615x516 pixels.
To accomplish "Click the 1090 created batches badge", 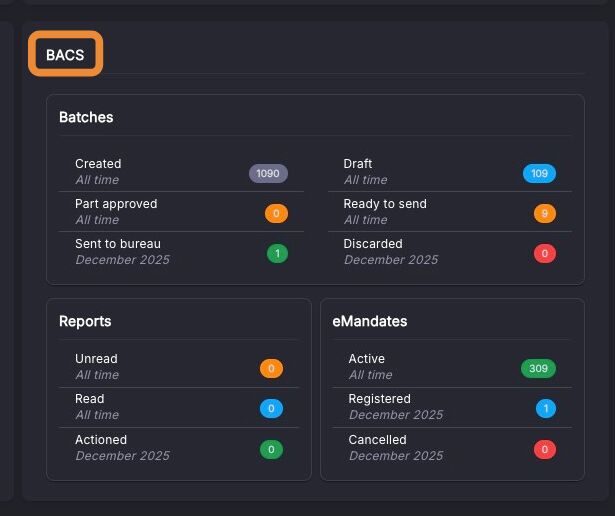I will (268, 173).
